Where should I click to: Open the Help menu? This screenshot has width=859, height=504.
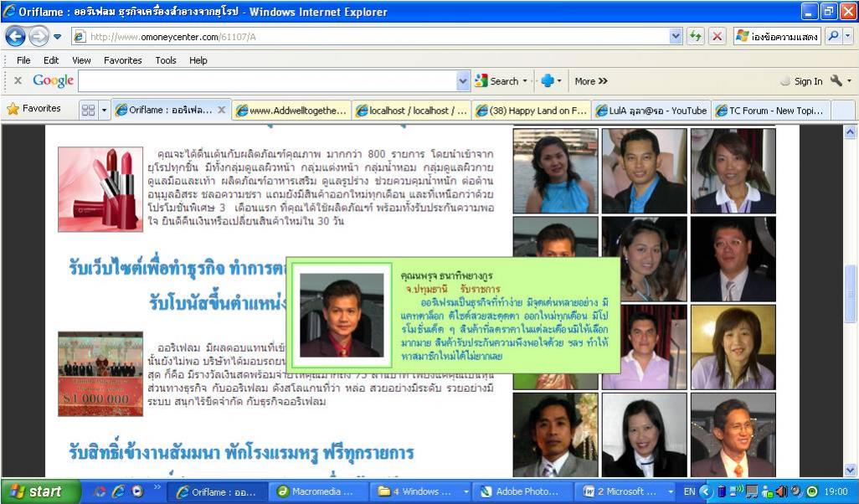[198, 60]
